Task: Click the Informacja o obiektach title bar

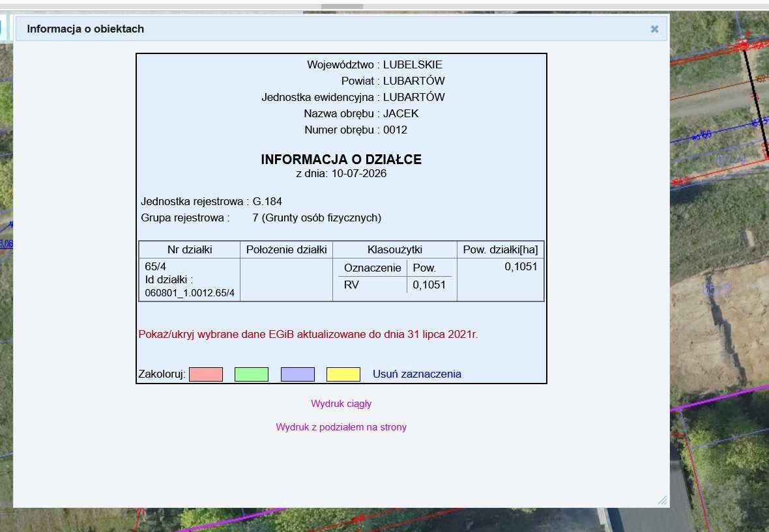Action: pos(341,29)
